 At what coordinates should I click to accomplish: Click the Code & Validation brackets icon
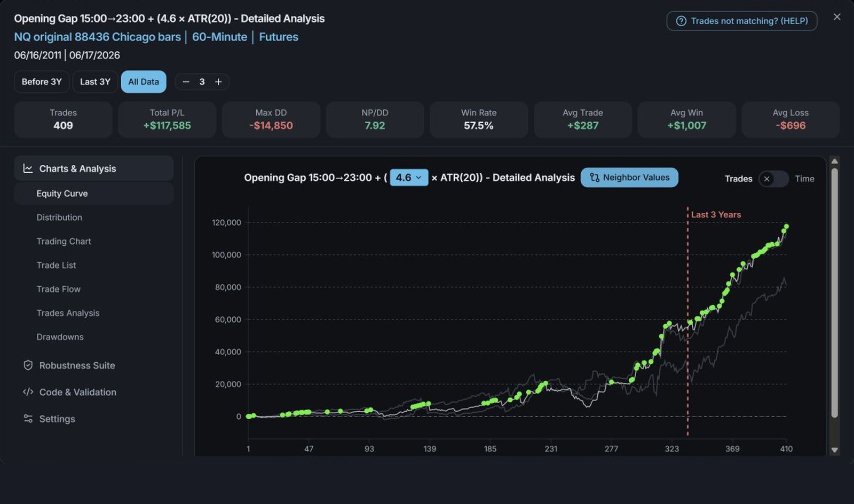click(28, 392)
